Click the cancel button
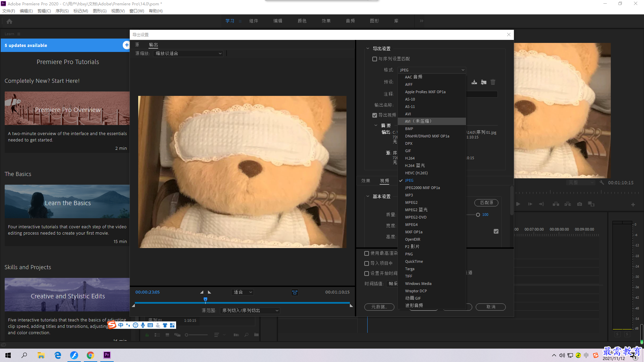 (491, 307)
